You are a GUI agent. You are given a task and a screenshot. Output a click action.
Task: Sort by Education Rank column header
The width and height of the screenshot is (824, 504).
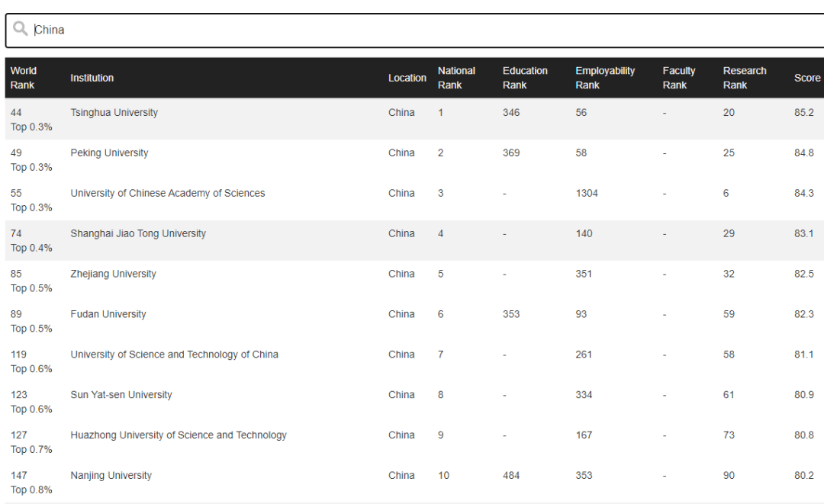pyautogui.click(x=525, y=78)
